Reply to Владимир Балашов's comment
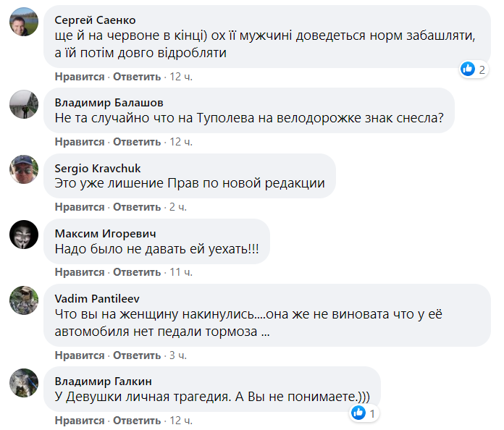Viewport: 504px width, 430px height. pos(136,142)
